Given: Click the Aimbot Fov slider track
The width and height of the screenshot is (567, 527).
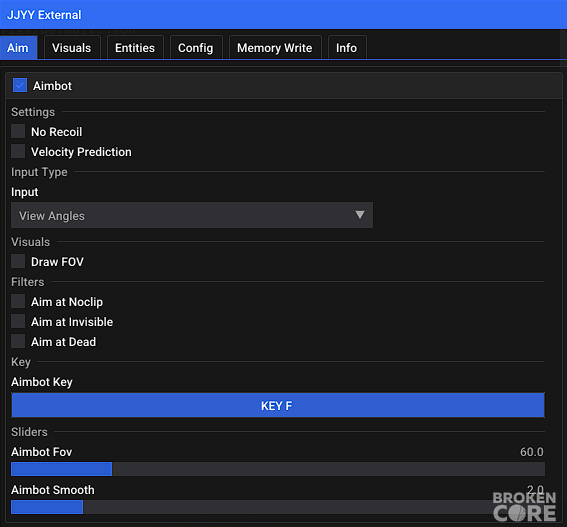Looking at the screenshot, I should pyautogui.click(x=278, y=469).
